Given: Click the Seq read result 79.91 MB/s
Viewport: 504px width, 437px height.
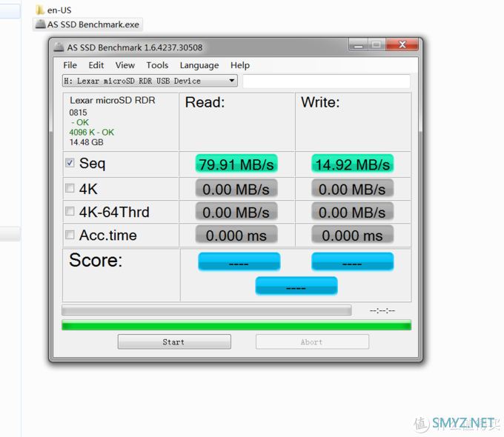Looking at the screenshot, I should (236, 164).
